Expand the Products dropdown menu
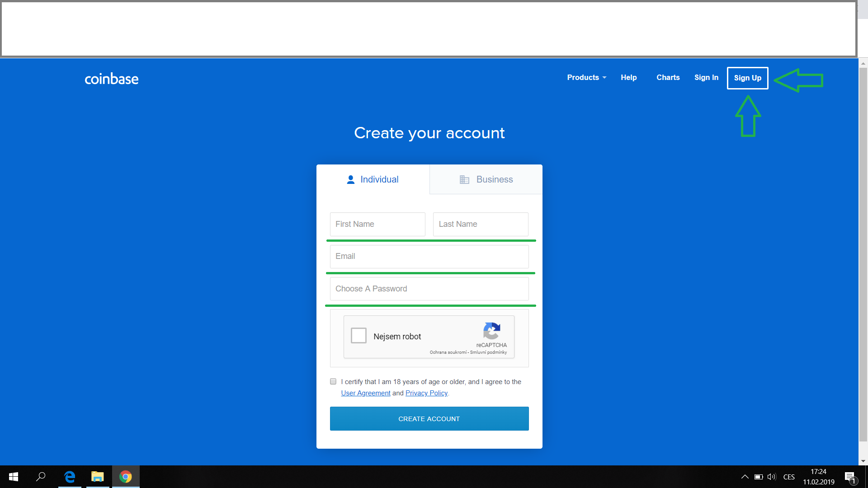 point(586,78)
